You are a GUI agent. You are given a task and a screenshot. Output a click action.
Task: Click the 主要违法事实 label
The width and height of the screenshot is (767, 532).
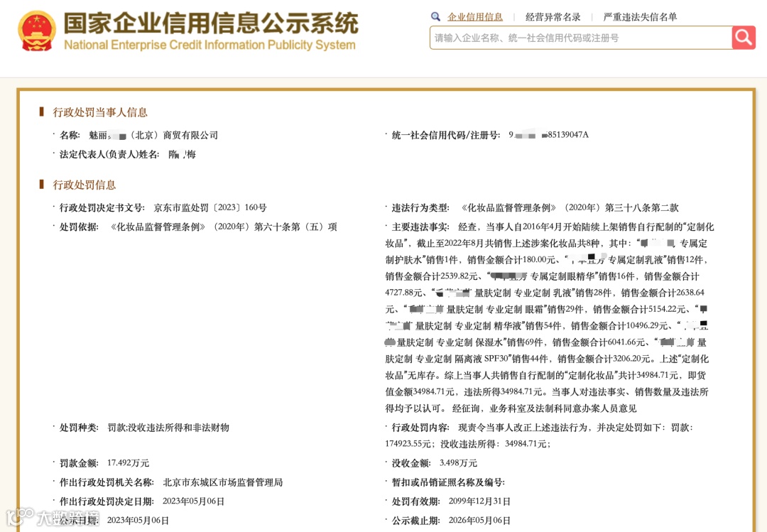coord(420,227)
